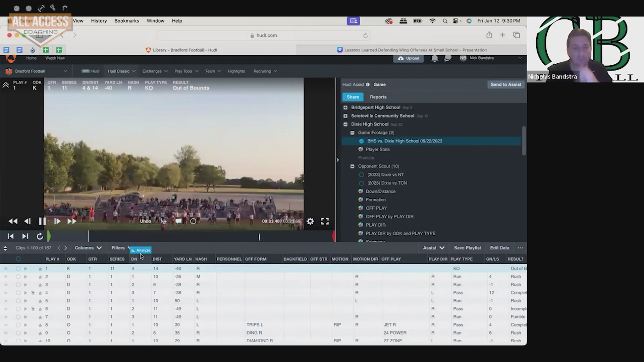The image size is (644, 362).
Task: Open Columns dropdown
Action: click(x=88, y=248)
